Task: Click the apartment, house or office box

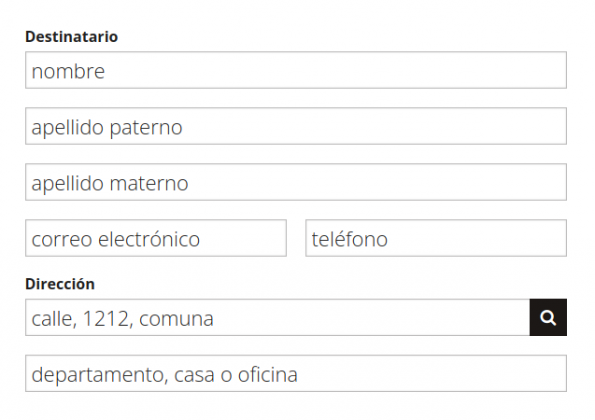Action: (x=296, y=373)
